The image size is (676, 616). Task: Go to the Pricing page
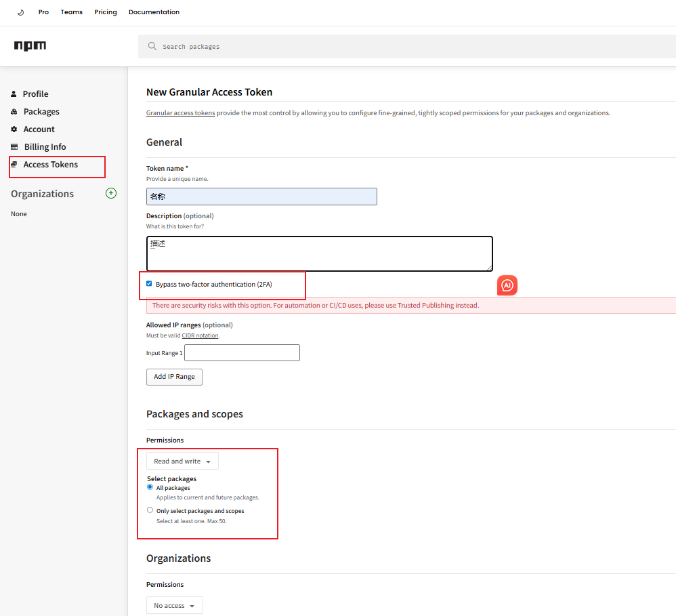pyautogui.click(x=106, y=12)
